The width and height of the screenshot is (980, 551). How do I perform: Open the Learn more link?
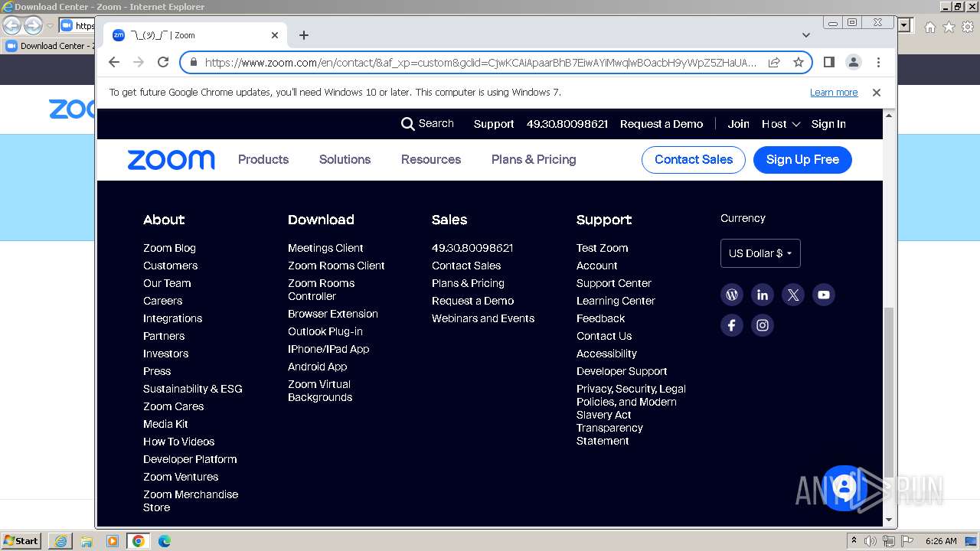[834, 92]
